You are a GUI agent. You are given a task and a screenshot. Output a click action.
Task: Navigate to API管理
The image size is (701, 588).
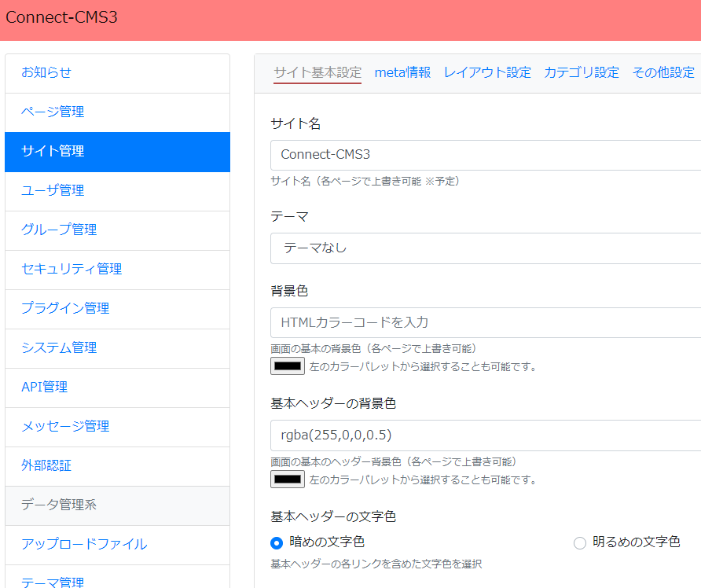click(x=43, y=388)
